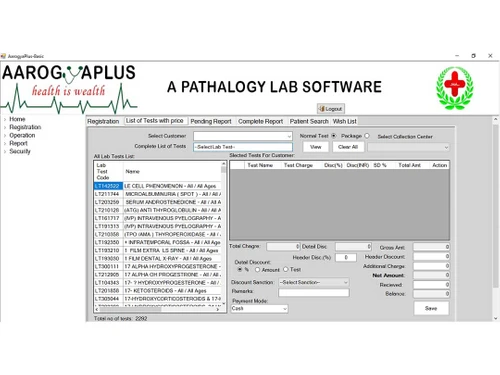Select the LT210128 ANTI THYROGLOBULIN row
500x375 pixels.
(157, 210)
